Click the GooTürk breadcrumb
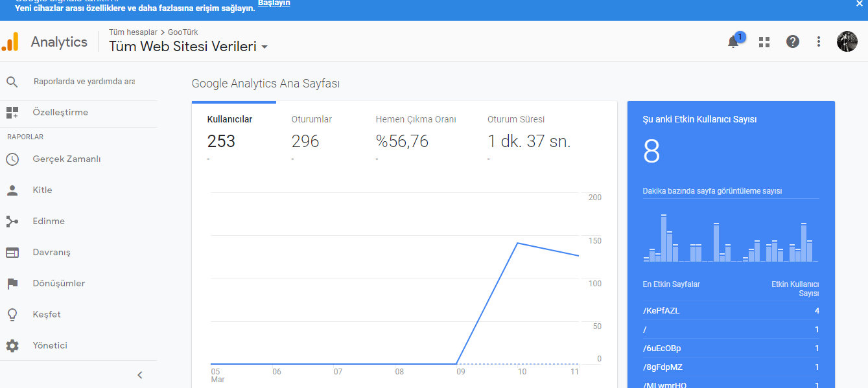The width and height of the screenshot is (868, 388). coord(183,32)
